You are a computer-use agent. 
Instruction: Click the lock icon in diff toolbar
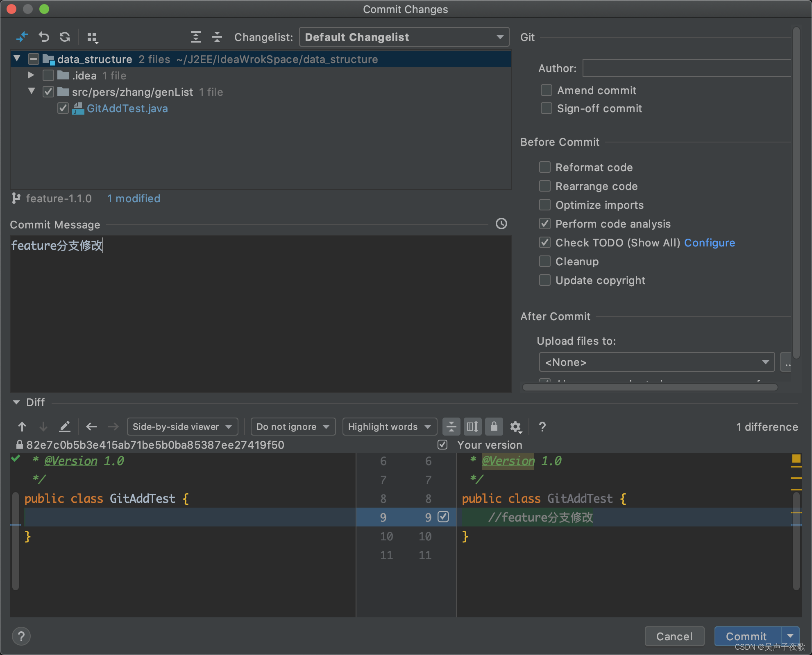point(494,427)
